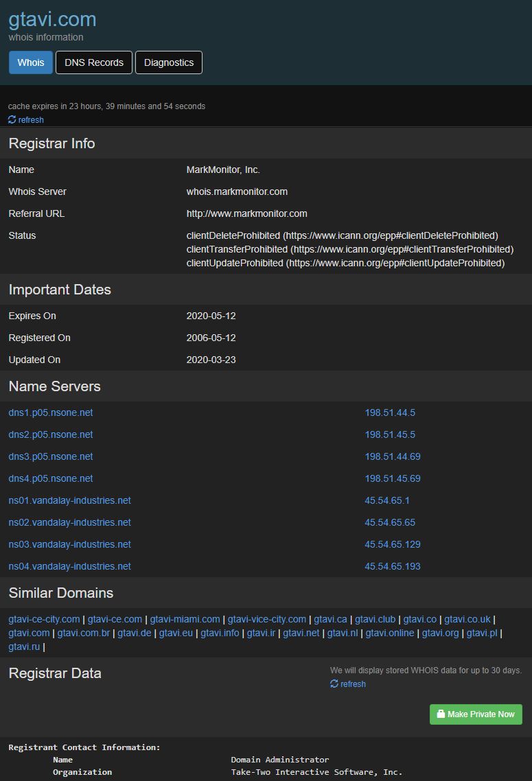Viewport: 532px width, 781px height.
Task: Open similar domain gtavi-vice-city.com
Action: click(267, 619)
